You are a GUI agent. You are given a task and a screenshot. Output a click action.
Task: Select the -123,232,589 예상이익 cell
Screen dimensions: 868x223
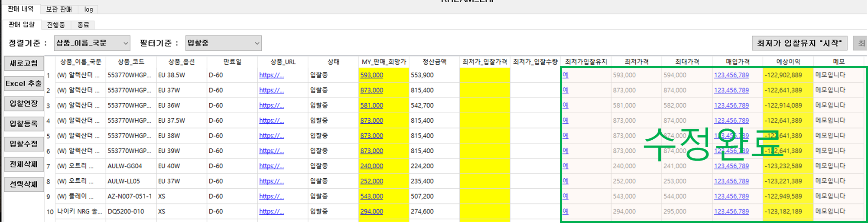point(788,166)
